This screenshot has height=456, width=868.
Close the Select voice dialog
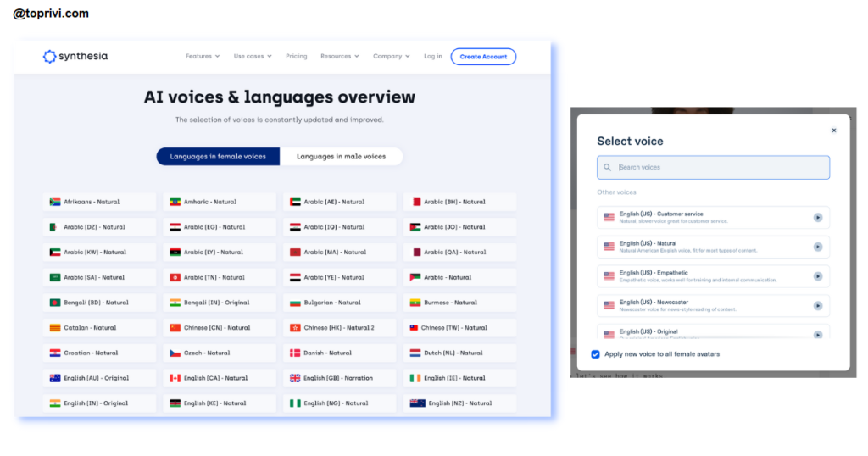834,131
